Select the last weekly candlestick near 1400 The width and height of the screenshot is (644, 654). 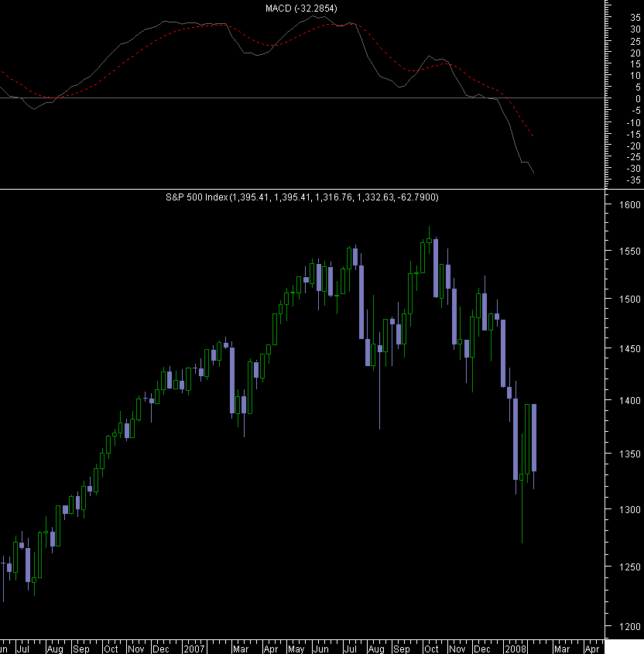pos(534,438)
